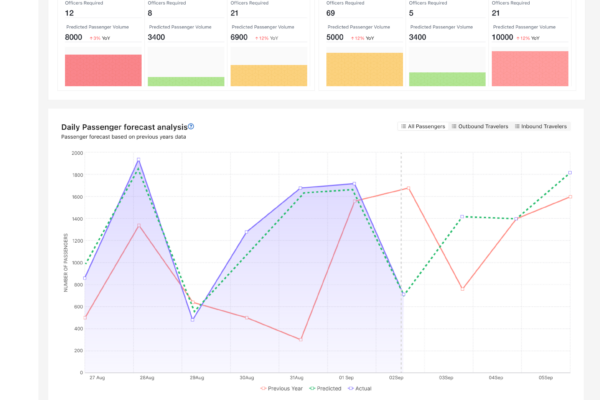Click the predicted volume value 10000

502,38
